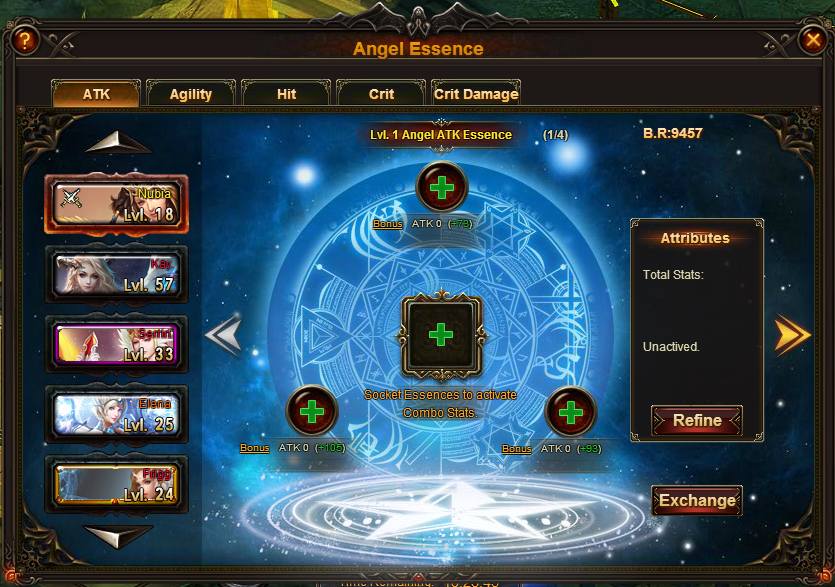The height and width of the screenshot is (587, 835).
Task: Move the angel list down with arrow
Action: pyautogui.click(x=118, y=536)
